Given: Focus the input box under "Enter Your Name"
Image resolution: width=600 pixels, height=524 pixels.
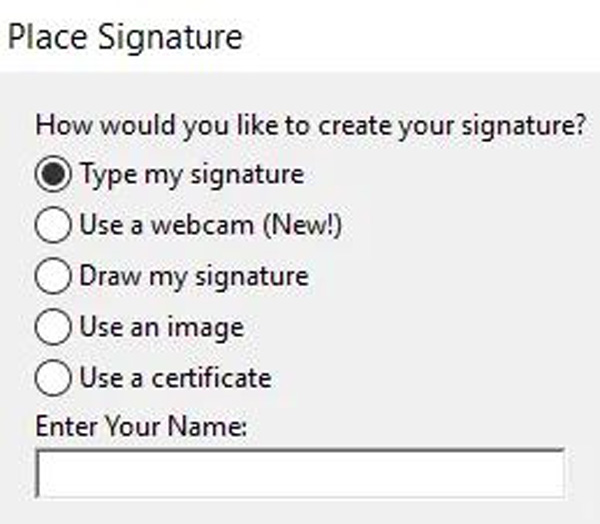Looking at the screenshot, I should 299,472.
